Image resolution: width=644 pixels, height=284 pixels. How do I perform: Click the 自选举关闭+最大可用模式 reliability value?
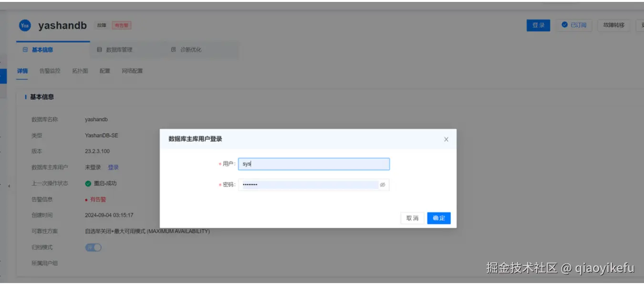point(147,231)
